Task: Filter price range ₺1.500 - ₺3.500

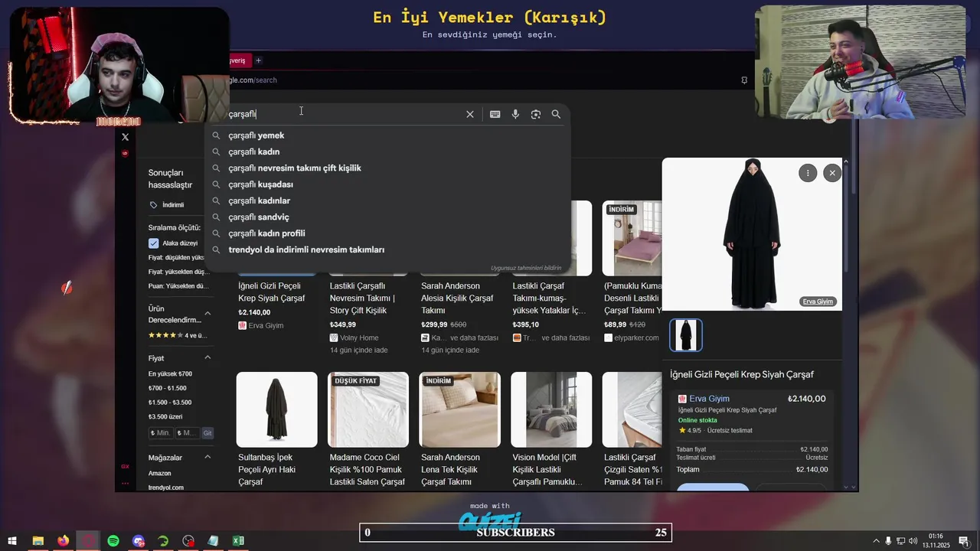Action: (170, 403)
